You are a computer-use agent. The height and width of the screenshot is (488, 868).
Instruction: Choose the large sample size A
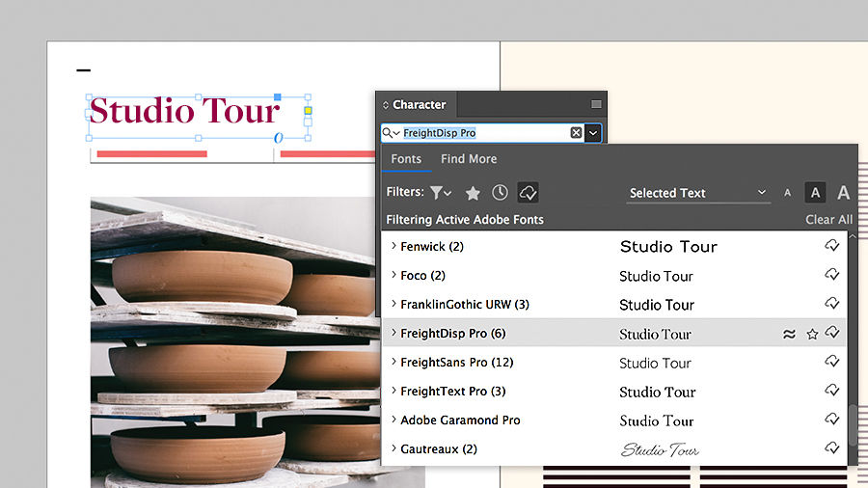click(843, 193)
